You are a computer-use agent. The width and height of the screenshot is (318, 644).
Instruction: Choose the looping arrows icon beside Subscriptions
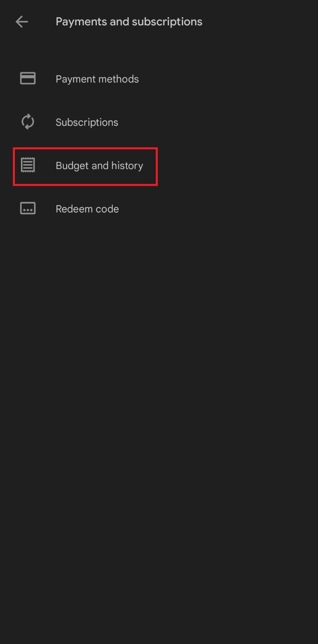[28, 122]
